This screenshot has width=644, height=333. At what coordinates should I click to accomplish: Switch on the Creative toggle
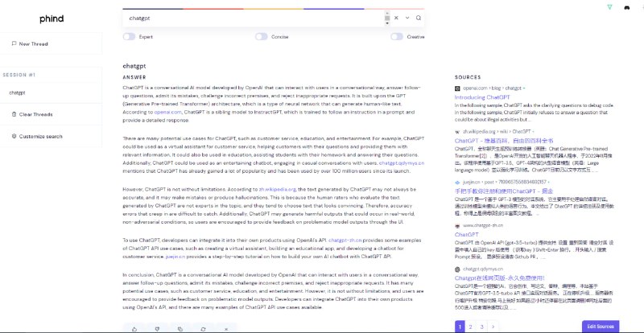click(396, 36)
